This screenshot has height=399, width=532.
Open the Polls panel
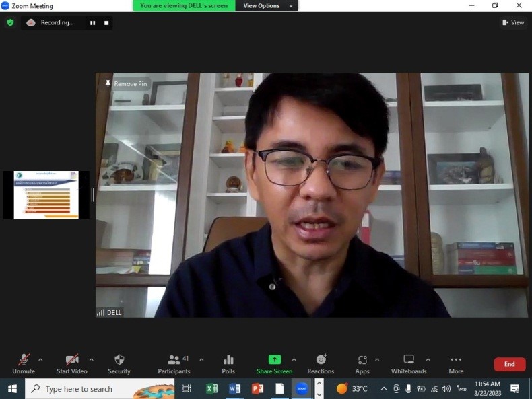pyautogui.click(x=228, y=363)
